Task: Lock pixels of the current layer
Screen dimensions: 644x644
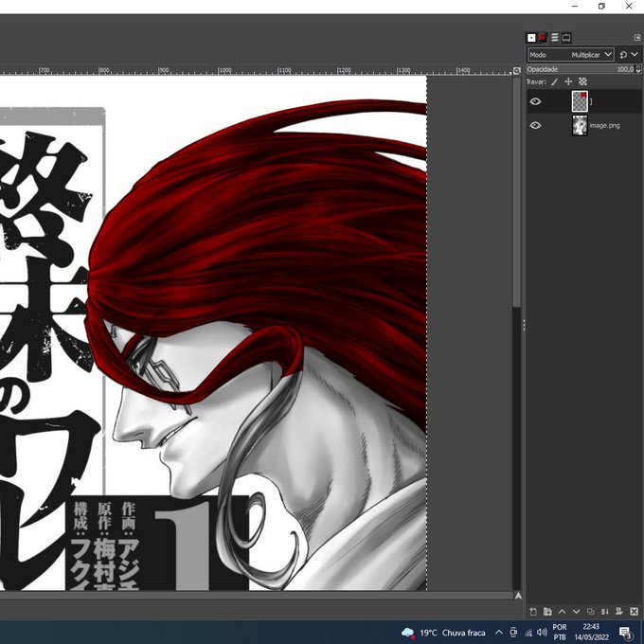Action: [x=554, y=81]
